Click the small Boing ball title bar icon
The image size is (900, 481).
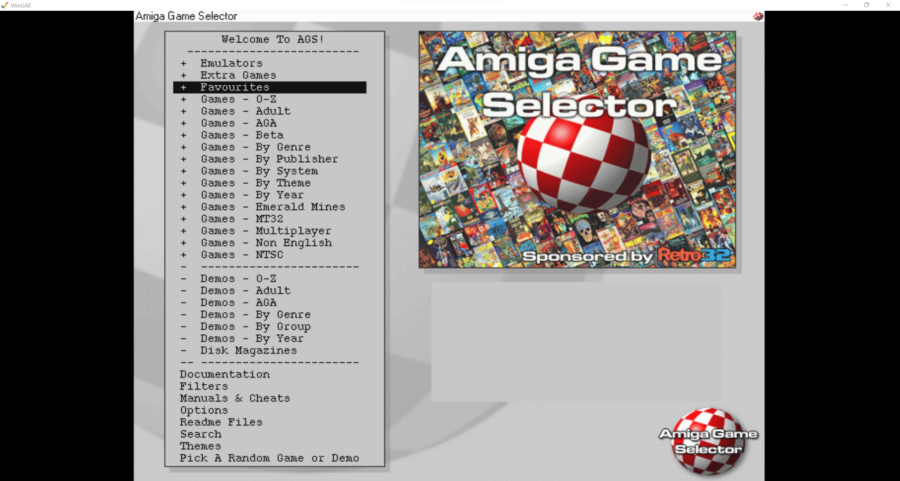point(758,16)
